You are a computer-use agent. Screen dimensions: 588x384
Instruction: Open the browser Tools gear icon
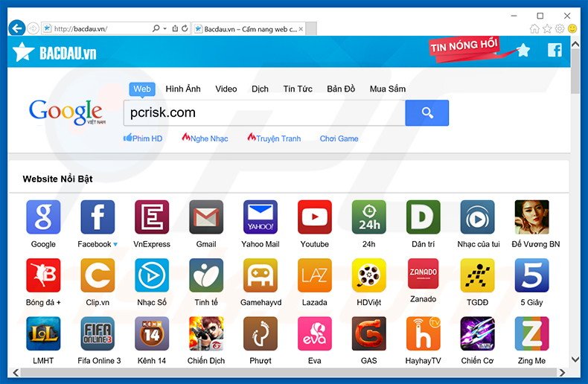coord(560,29)
